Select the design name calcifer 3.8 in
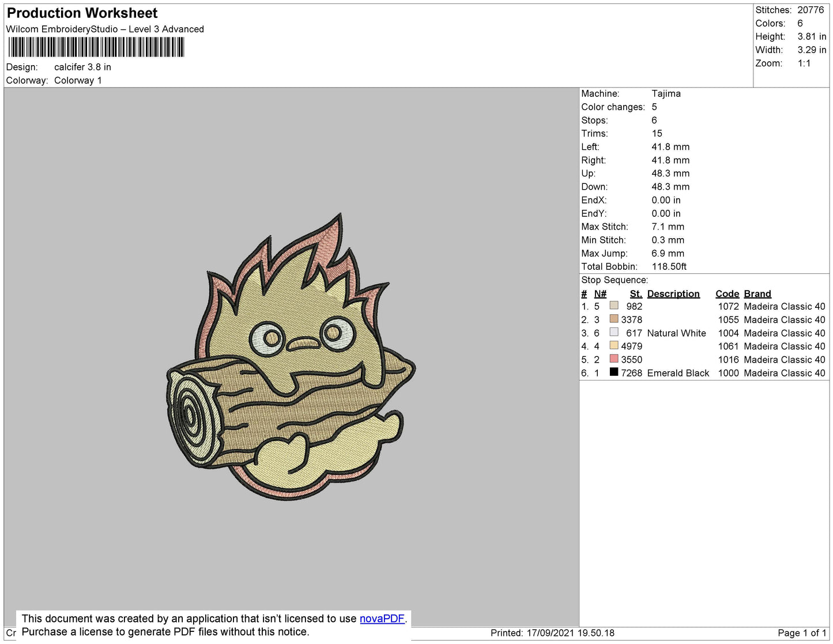 click(82, 67)
